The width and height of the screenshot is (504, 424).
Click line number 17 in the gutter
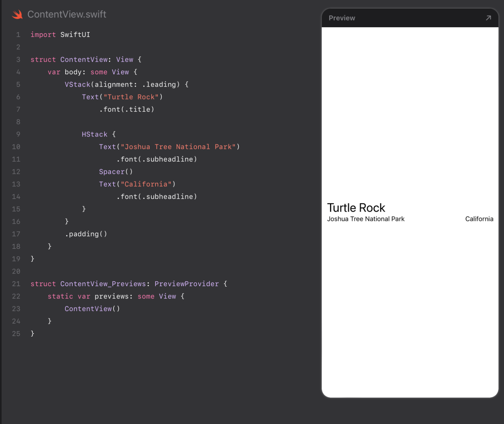(x=16, y=234)
